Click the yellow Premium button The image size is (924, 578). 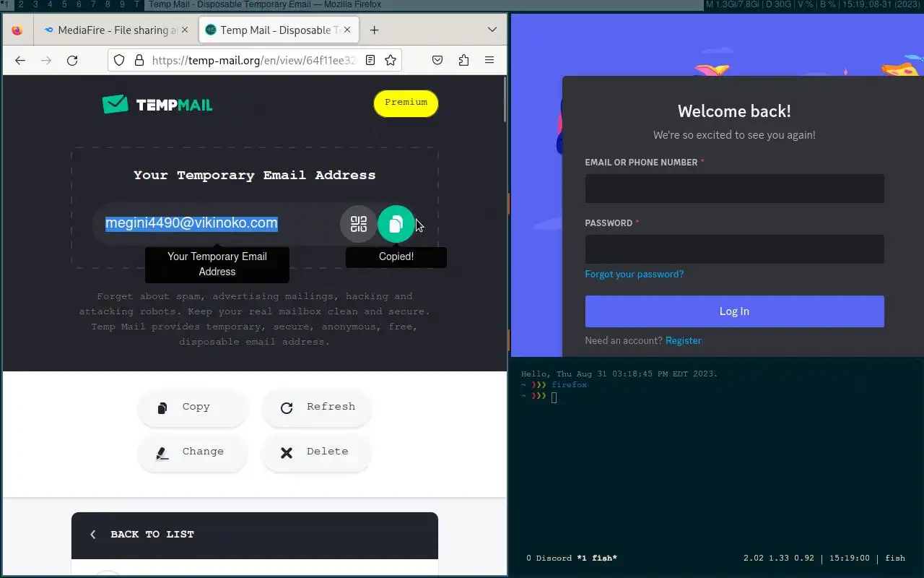point(406,103)
